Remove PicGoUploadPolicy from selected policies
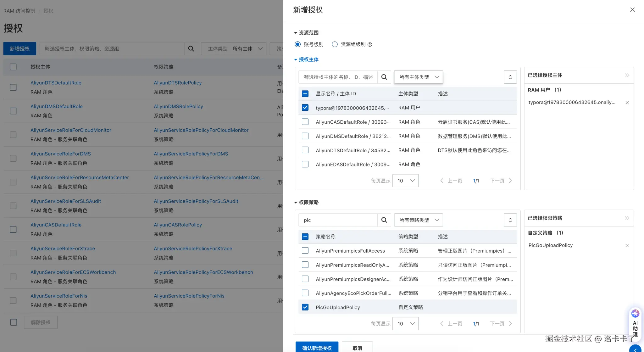Screen dimensions: 644x352 click(627, 245)
